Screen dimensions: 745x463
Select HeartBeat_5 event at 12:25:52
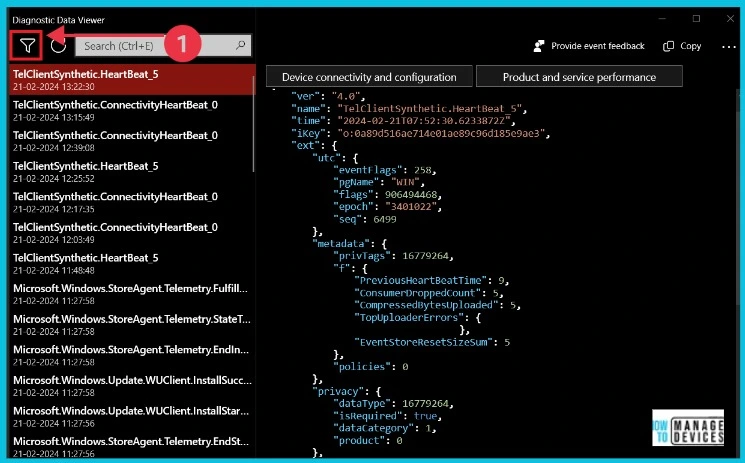(x=132, y=172)
